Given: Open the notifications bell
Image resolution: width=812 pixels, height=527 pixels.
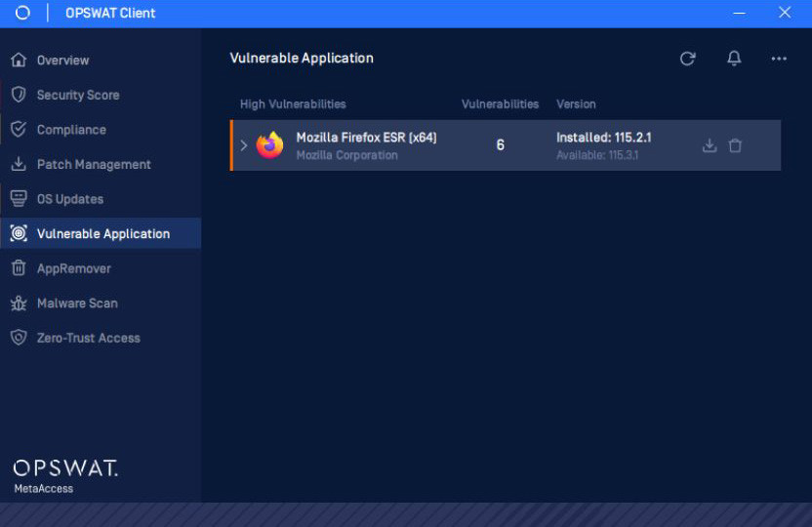Looking at the screenshot, I should point(734,59).
